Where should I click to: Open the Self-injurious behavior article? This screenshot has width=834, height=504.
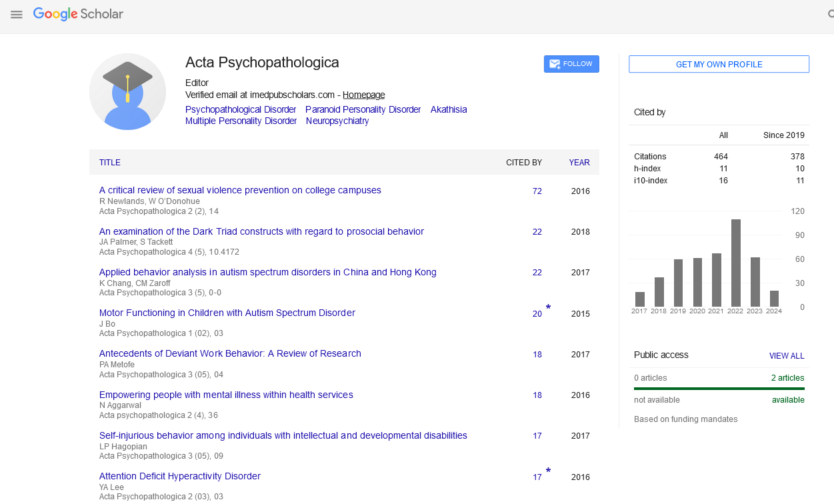[x=283, y=435]
